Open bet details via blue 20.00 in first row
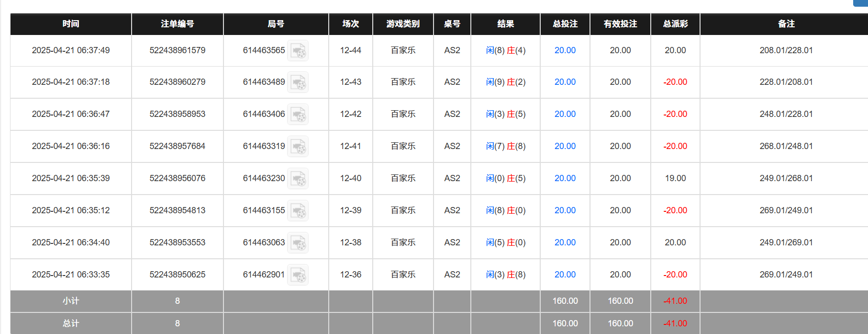This screenshot has width=868, height=334. point(565,50)
